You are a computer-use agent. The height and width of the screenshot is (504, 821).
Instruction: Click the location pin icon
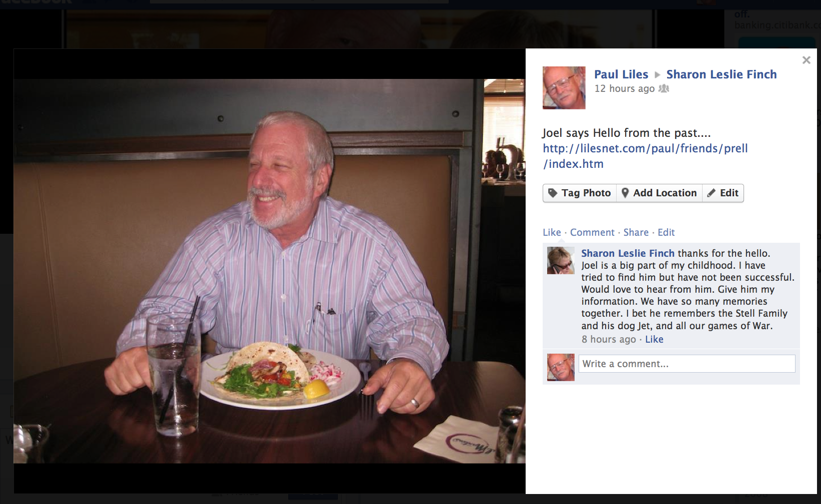(x=625, y=193)
